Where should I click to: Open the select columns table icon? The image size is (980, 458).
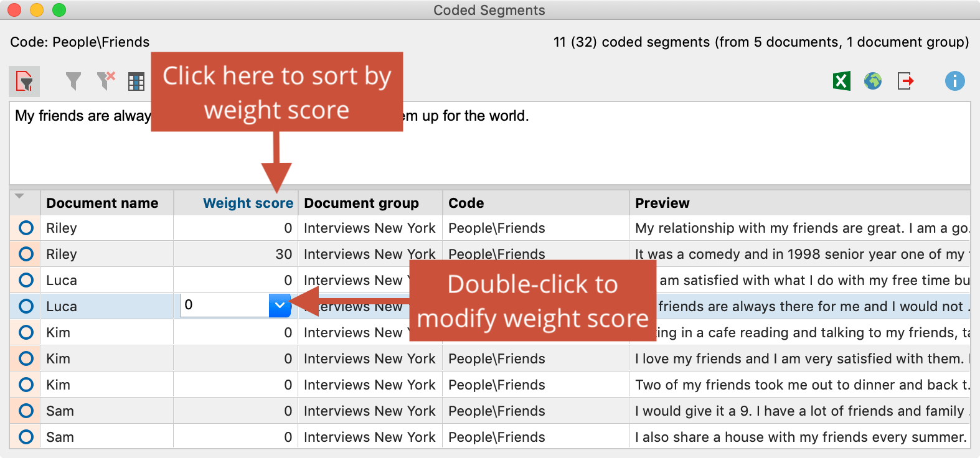tap(136, 82)
